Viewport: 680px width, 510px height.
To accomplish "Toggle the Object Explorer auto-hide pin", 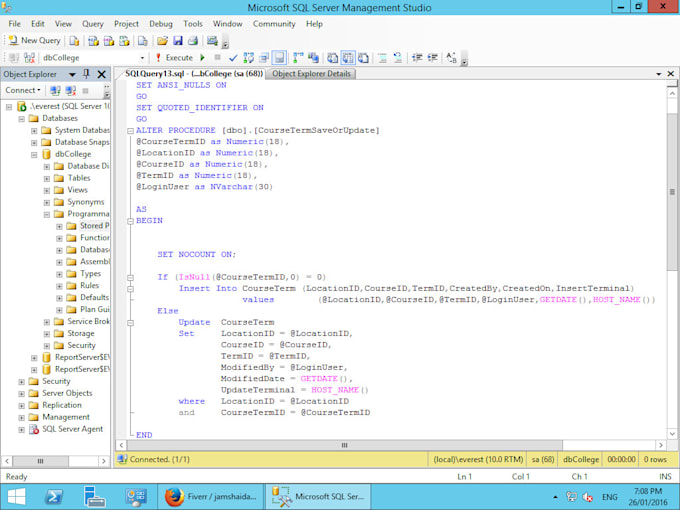I will click(x=87, y=74).
